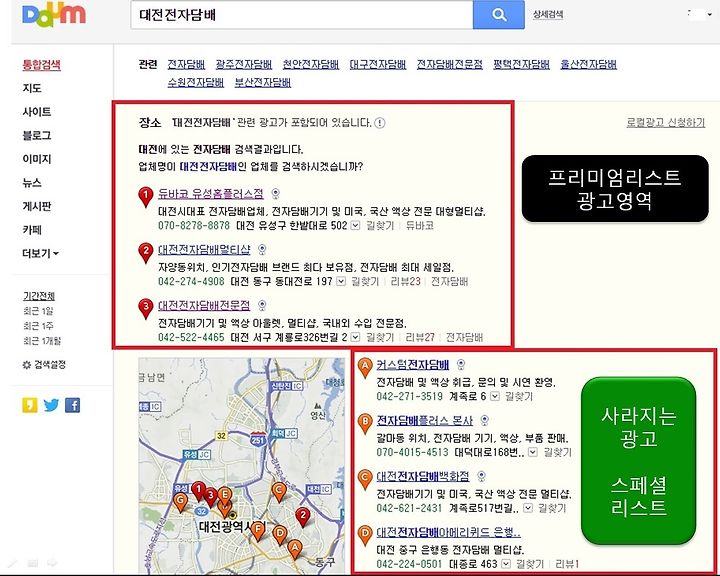Click in the search box with 대전전자담배
Image resolution: width=720 pixels, height=576 pixels.
[x=302, y=15]
